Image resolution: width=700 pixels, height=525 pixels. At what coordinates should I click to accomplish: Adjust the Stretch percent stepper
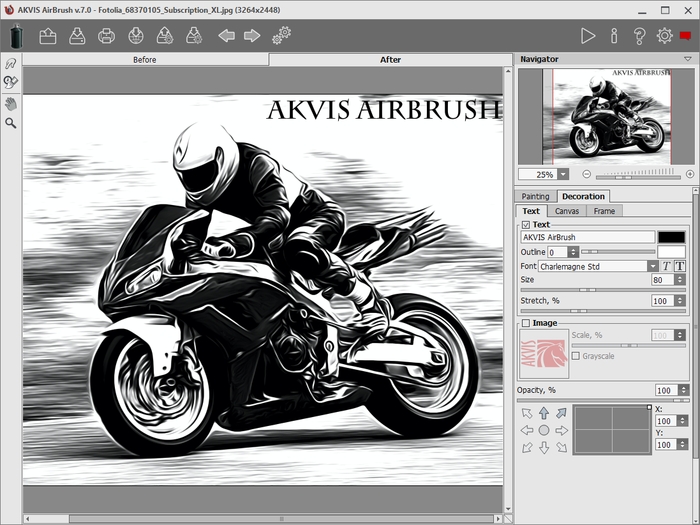point(680,300)
